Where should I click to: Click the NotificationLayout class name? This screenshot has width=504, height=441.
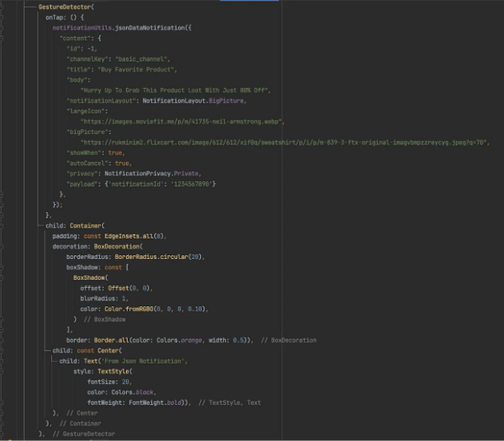pos(174,101)
